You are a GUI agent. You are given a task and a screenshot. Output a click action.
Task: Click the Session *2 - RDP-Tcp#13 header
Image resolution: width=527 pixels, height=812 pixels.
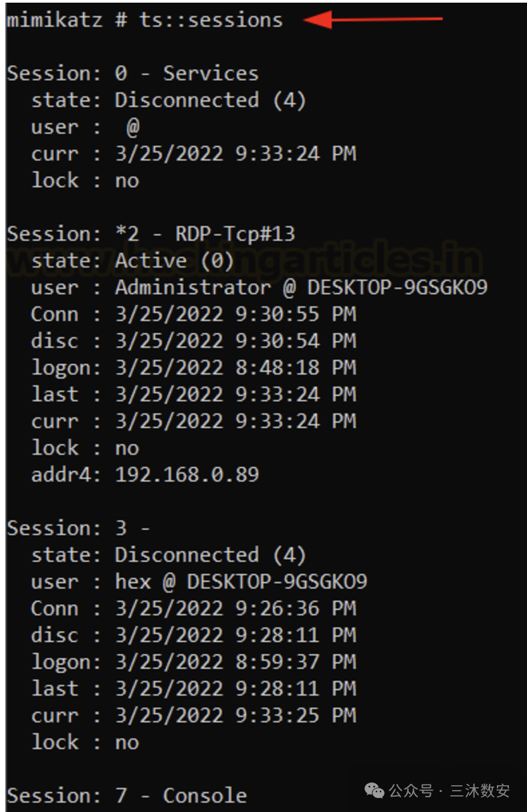[x=151, y=233]
